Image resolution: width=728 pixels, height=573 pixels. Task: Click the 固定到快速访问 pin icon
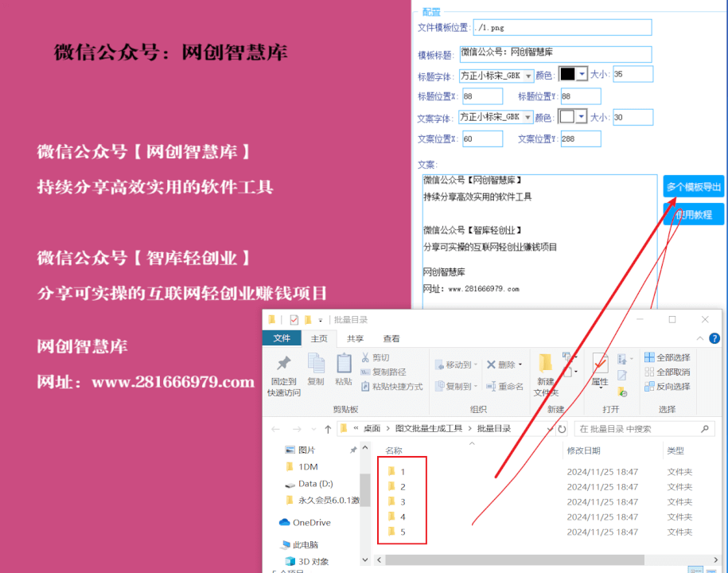coord(284,364)
